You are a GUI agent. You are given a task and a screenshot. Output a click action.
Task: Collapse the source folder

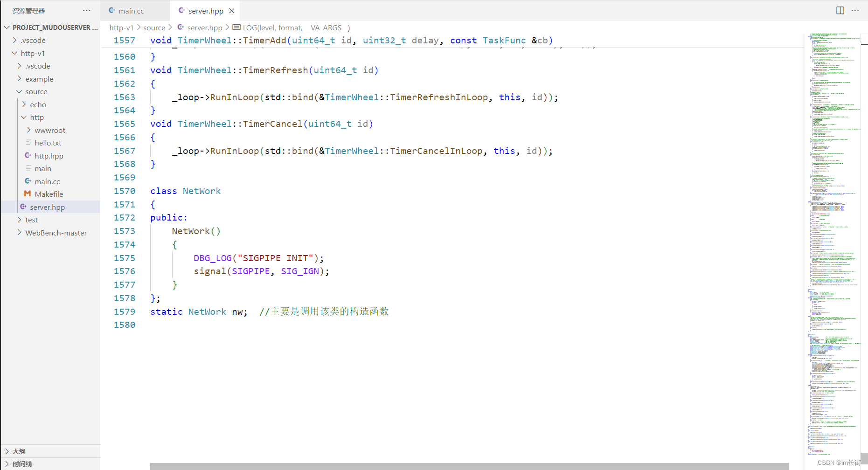[20, 91]
